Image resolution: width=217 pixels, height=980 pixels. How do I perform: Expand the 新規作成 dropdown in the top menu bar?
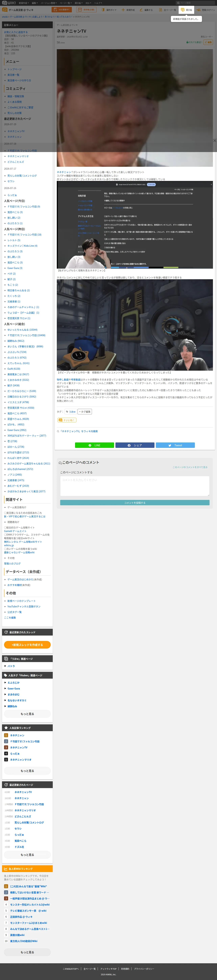tap(24, 3)
